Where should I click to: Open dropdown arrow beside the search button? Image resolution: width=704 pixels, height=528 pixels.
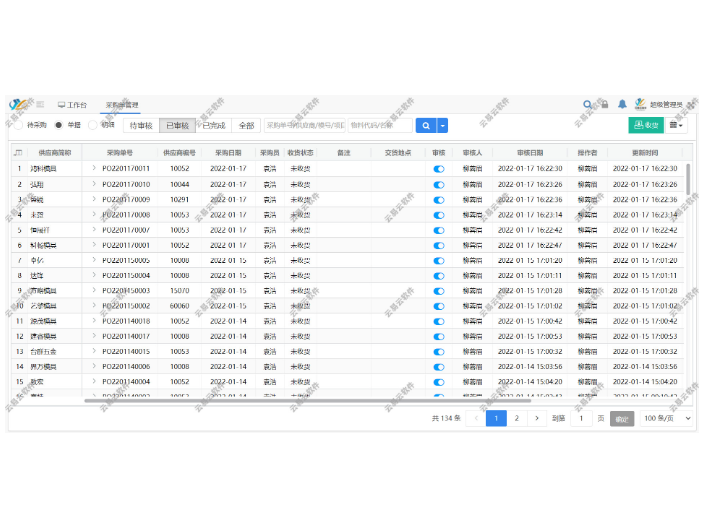coord(443,125)
